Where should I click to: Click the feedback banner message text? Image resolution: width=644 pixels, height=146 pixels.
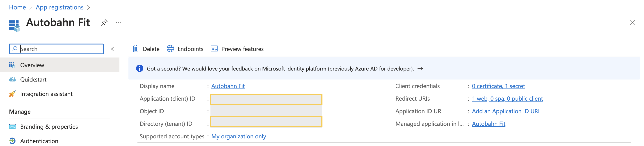point(280,69)
